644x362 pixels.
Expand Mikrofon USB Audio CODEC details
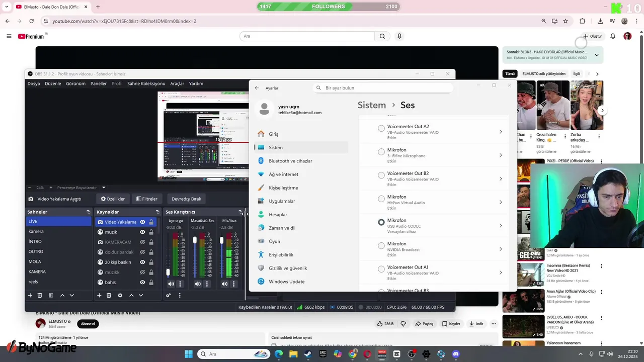click(501, 226)
